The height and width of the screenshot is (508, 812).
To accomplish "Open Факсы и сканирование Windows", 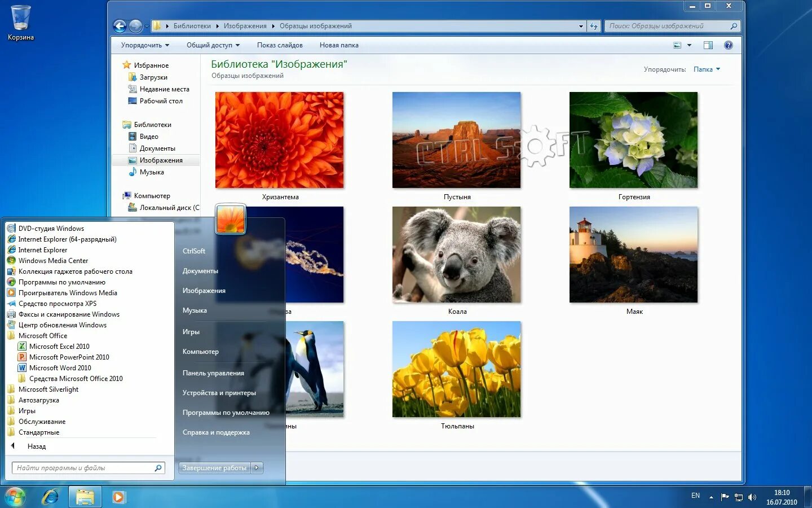I will 69,314.
